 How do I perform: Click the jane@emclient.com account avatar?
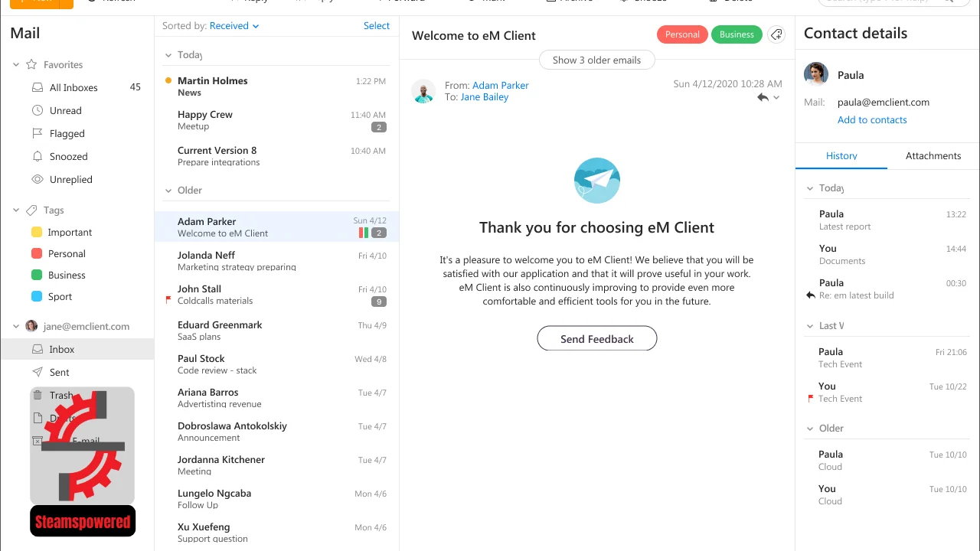[x=31, y=326]
